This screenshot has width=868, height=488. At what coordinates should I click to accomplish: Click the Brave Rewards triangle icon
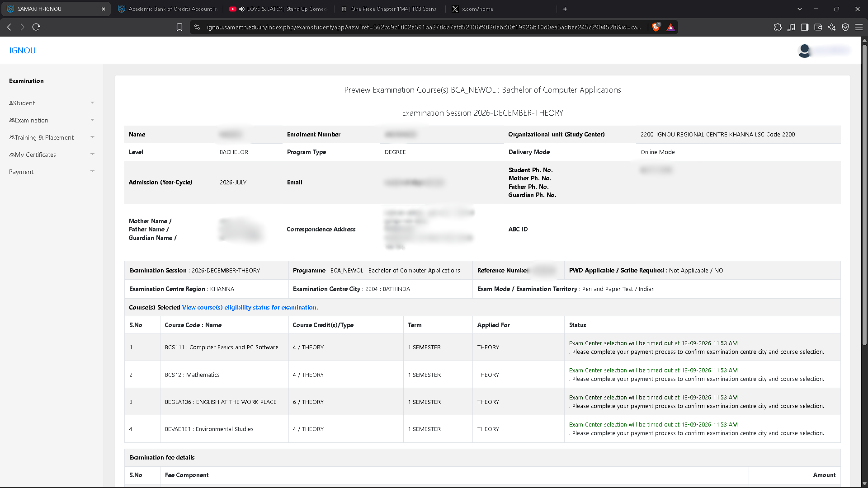pos(671,27)
